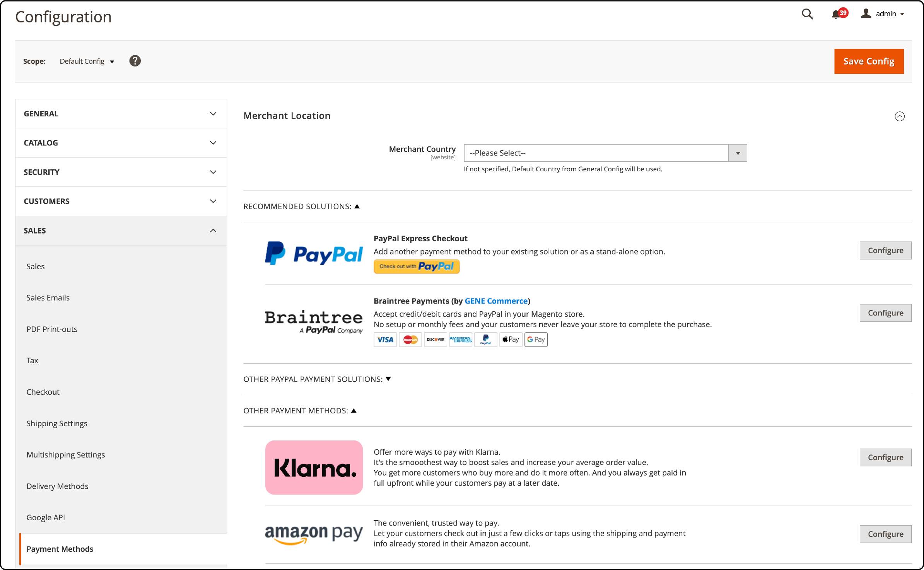Click the Configuration page title
Viewport: 924px width, 570px height.
[63, 17]
